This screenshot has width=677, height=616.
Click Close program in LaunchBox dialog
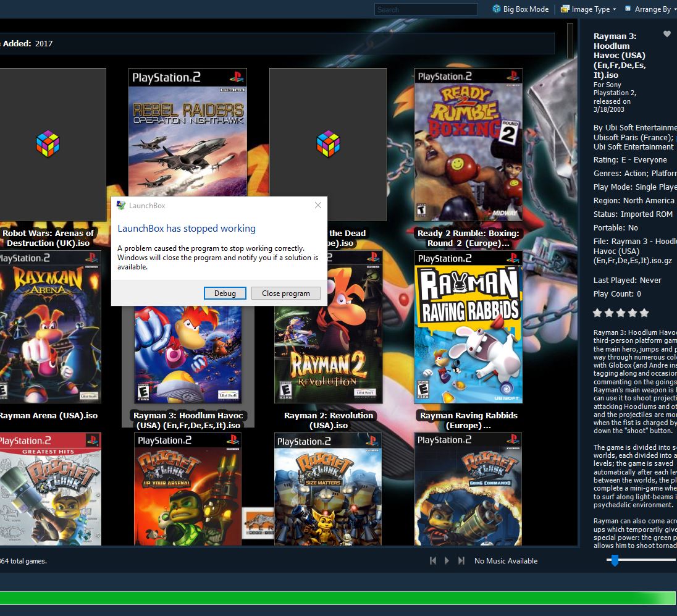(x=286, y=293)
